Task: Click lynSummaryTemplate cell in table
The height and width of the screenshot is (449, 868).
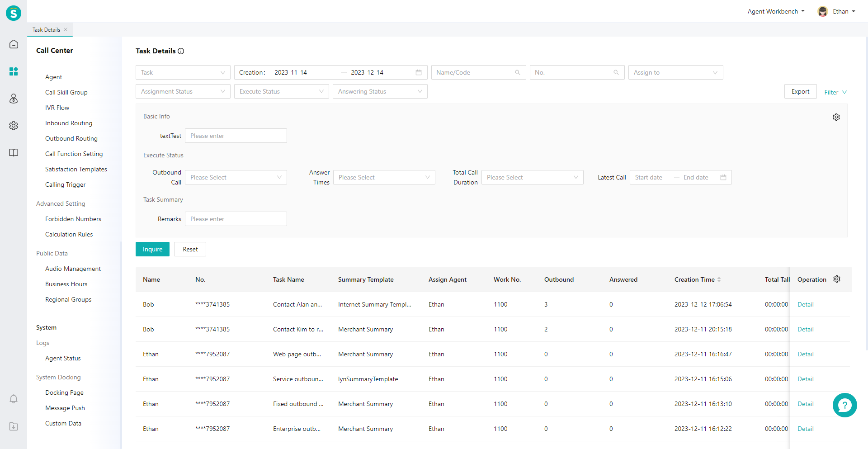Action: (x=368, y=379)
